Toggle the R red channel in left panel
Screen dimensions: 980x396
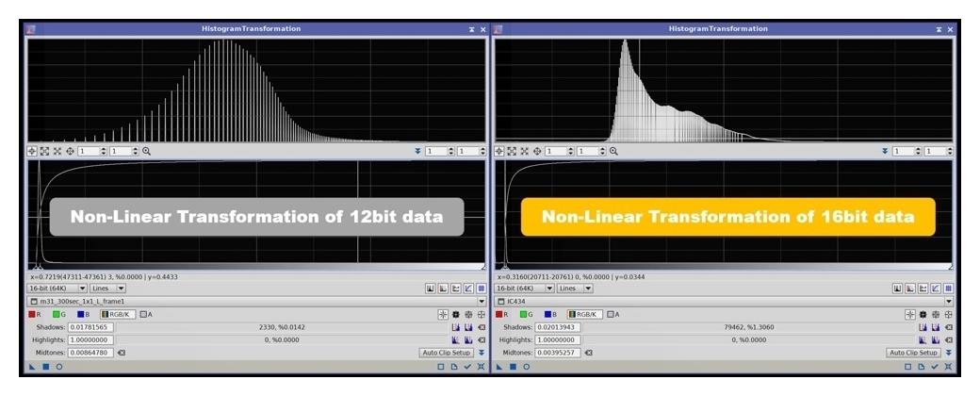coord(34,314)
